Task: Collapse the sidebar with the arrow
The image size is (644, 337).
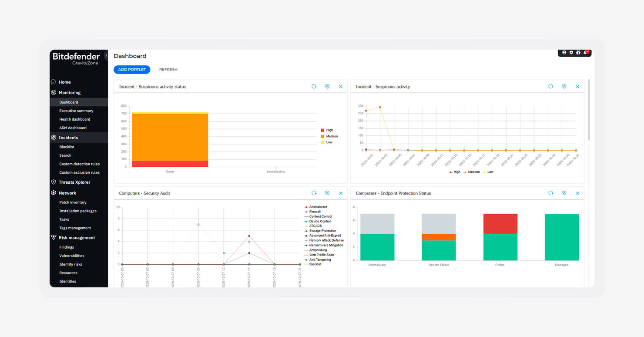Action: [x=106, y=56]
